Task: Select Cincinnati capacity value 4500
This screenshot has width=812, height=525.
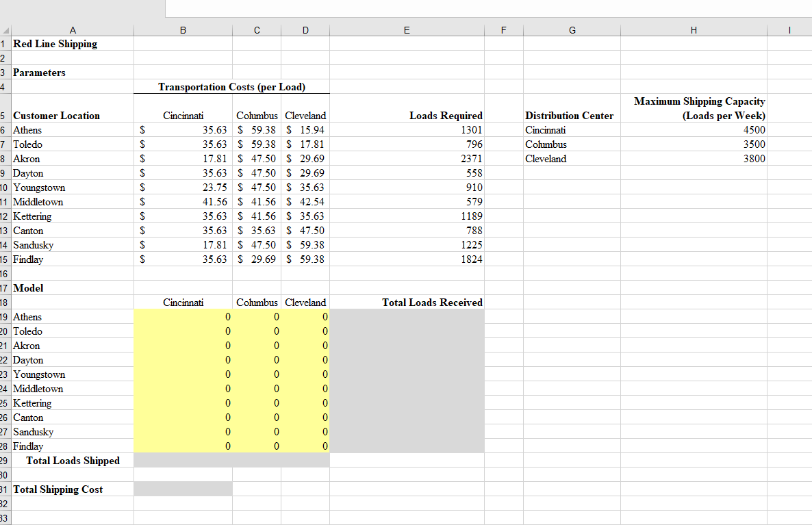Action: point(694,130)
